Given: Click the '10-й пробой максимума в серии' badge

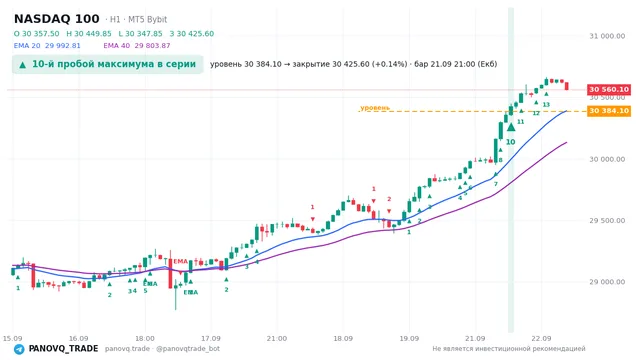Looking at the screenshot, I should [107, 64].
